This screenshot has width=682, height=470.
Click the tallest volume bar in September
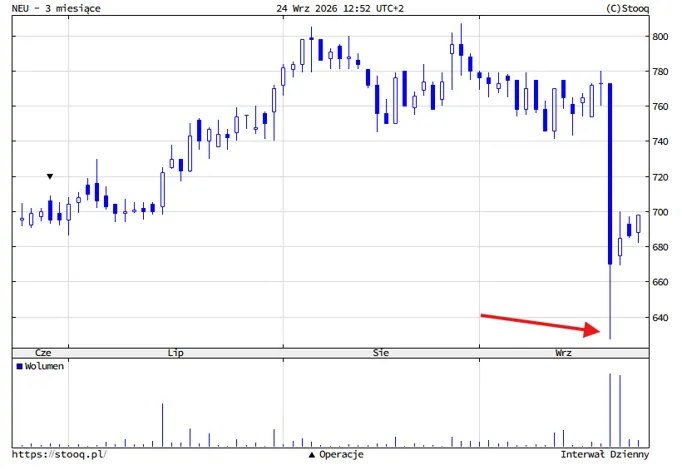[x=610, y=410]
